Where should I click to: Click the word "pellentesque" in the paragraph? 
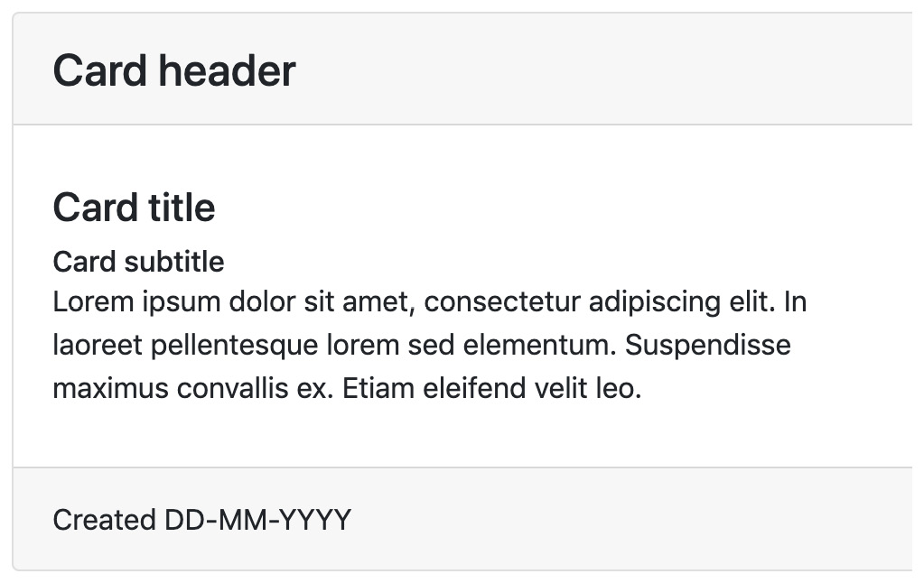235,345
